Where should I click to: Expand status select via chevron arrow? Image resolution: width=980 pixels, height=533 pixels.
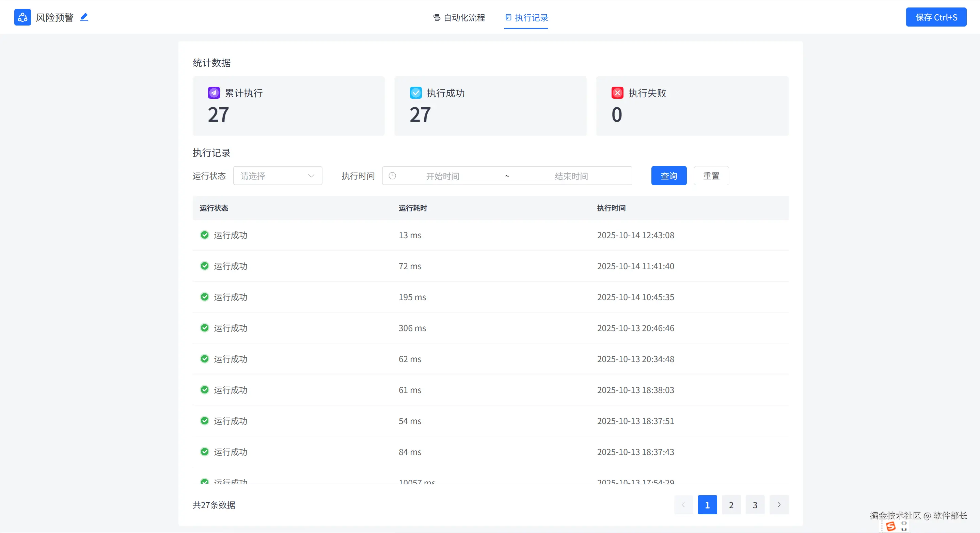(x=311, y=176)
